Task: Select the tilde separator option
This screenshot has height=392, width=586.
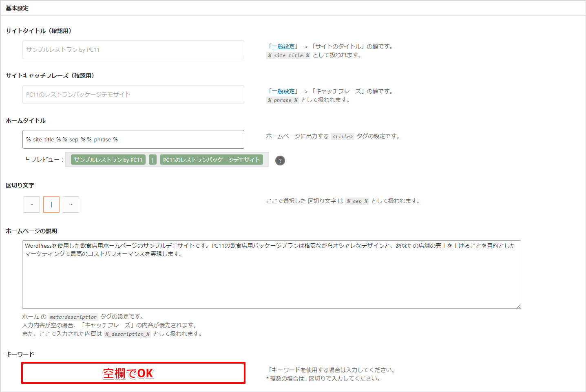Action: [71, 205]
